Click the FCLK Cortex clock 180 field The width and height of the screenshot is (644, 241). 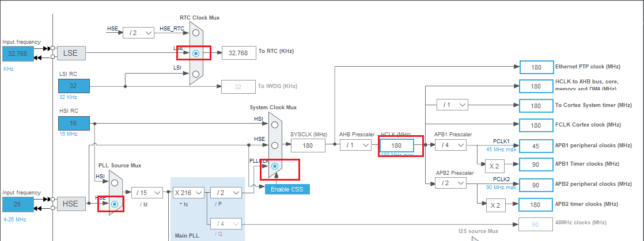tap(536, 125)
